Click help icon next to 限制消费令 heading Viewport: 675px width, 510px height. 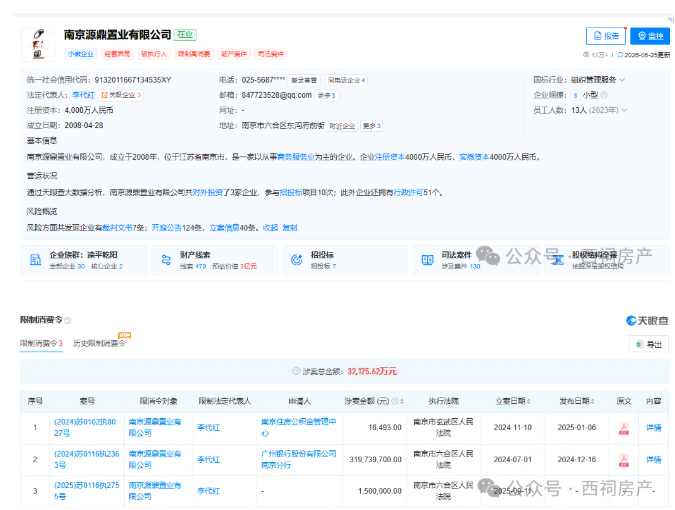pyautogui.click(x=68, y=320)
